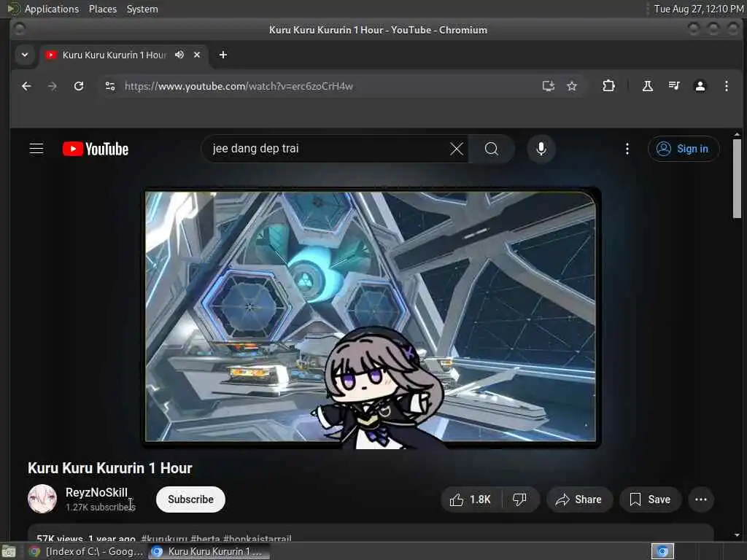The height and width of the screenshot is (560, 747).
Task: Click the page vertical scrollbar thumb
Action: 737,179
